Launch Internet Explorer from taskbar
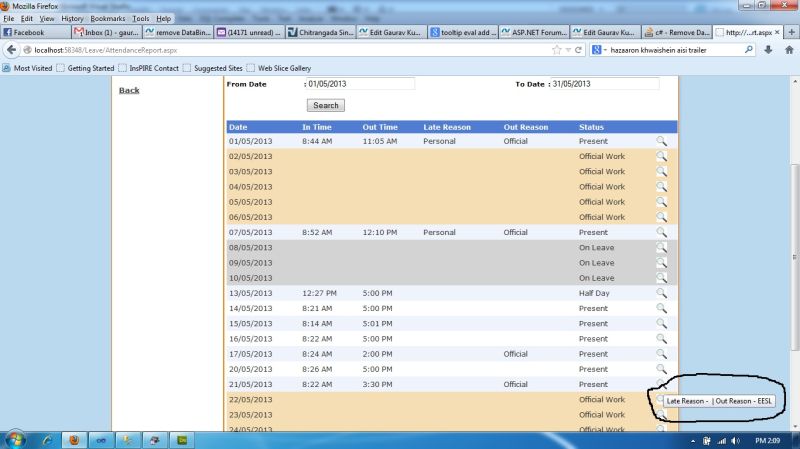Image resolution: width=800 pixels, height=449 pixels. pos(47,440)
